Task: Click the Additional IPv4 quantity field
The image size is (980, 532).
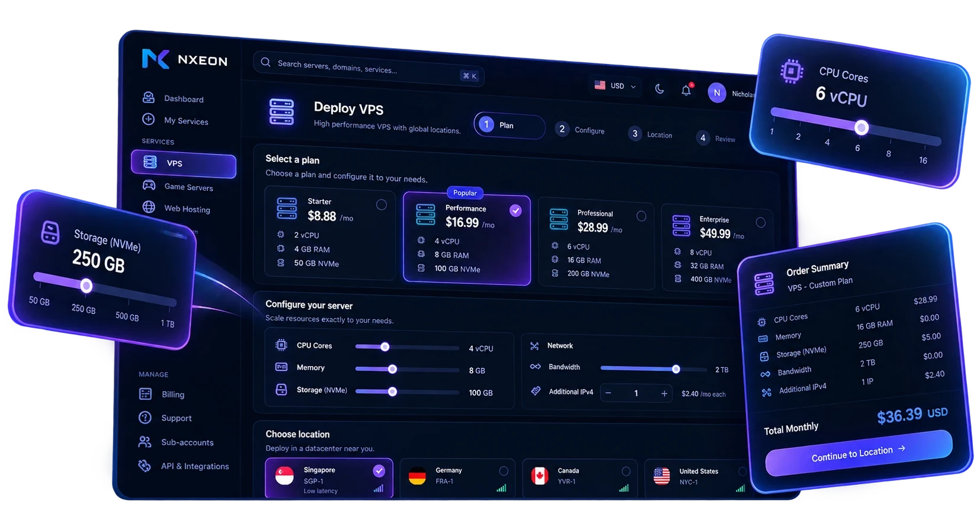Action: [x=636, y=393]
